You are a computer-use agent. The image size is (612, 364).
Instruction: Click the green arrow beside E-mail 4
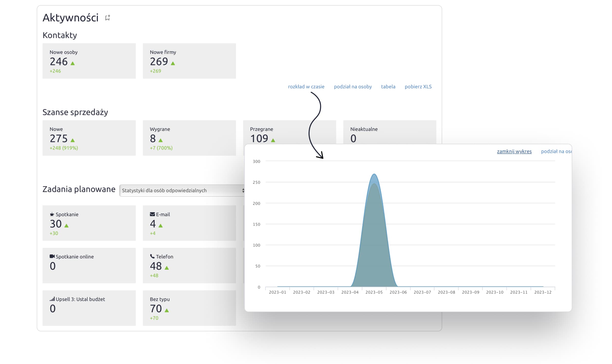click(161, 226)
